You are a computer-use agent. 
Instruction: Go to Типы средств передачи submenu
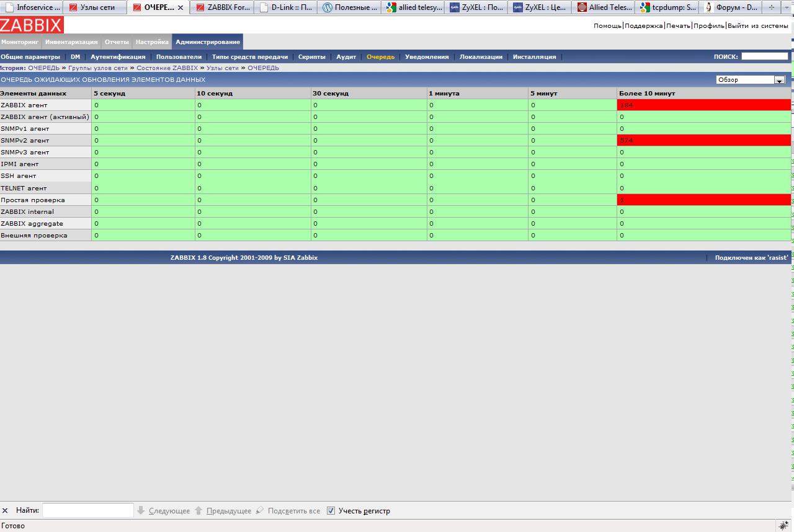point(250,56)
